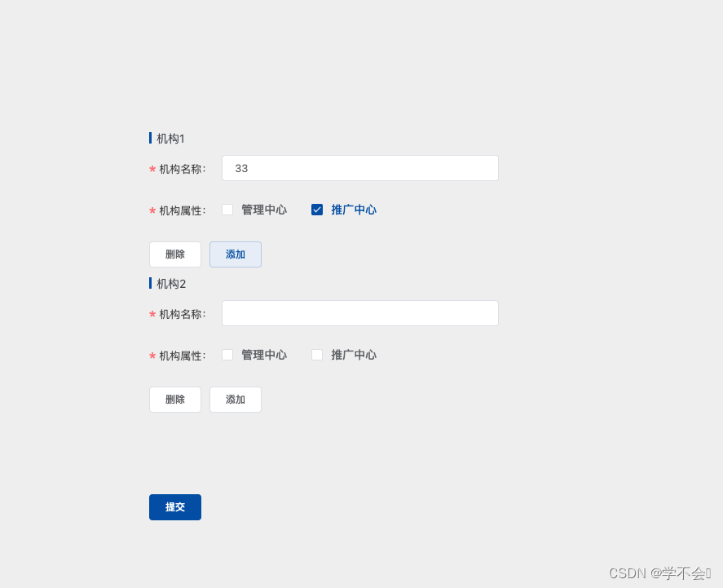This screenshot has width=723, height=588.
Task: Click the blue bar beside 机构2
Action: tap(150, 283)
